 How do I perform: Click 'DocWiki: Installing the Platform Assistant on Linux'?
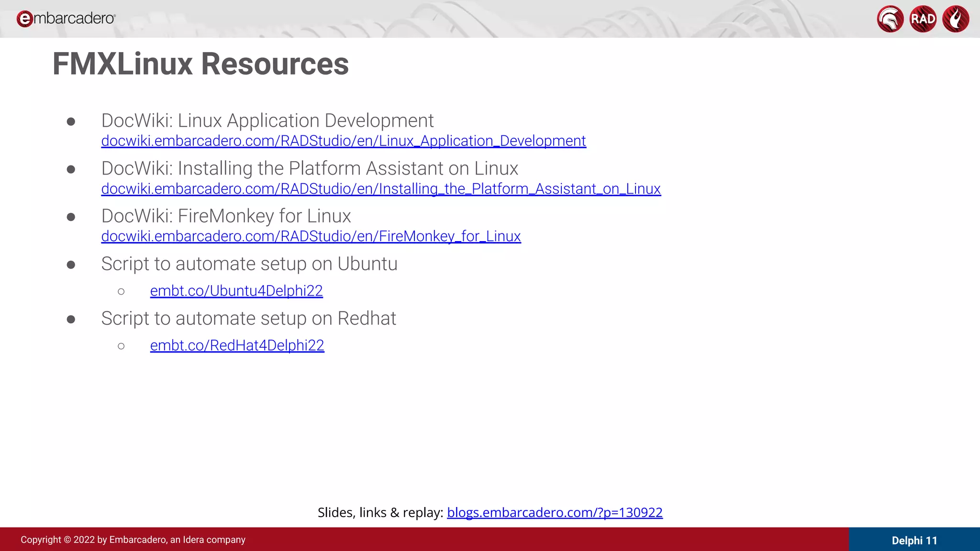coord(310,168)
